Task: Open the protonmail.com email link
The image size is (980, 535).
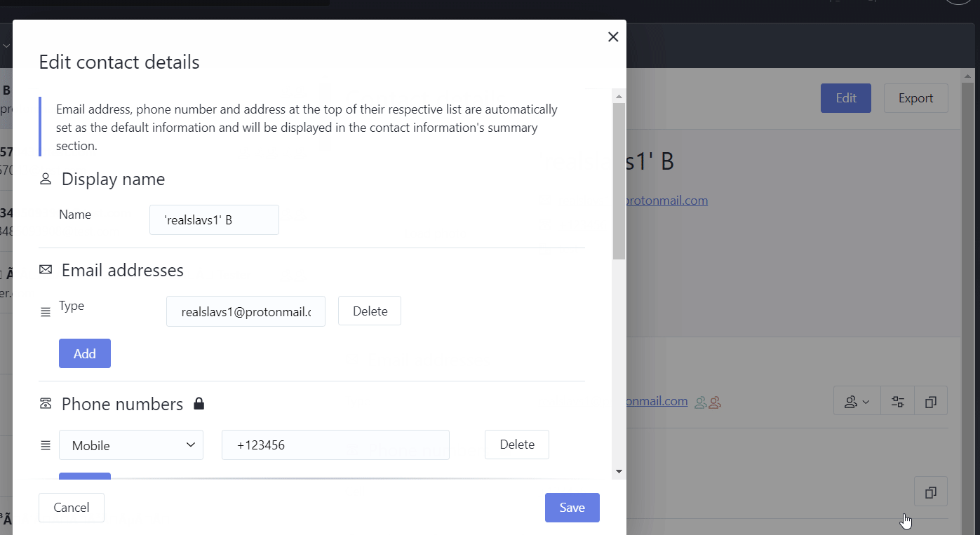Action: click(x=665, y=200)
